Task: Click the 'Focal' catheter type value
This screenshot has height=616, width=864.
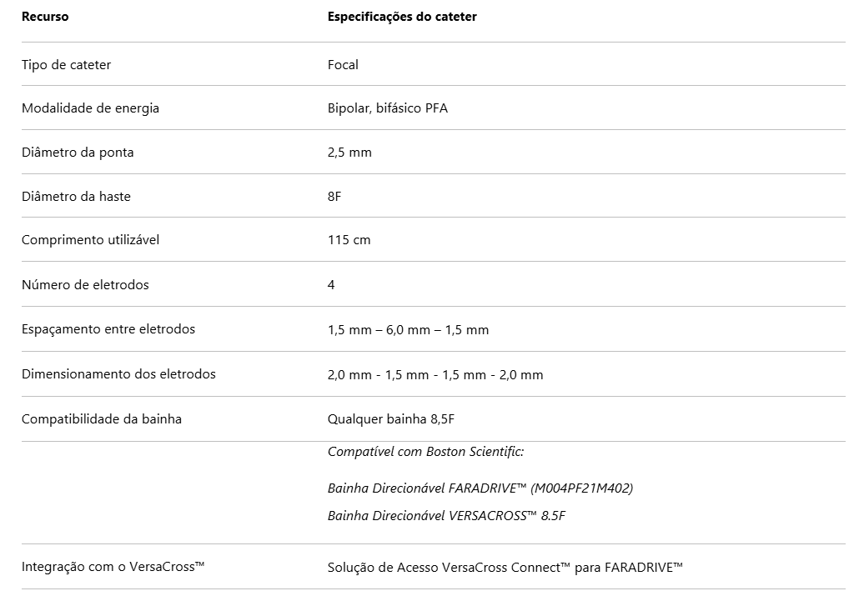Action: pyautogui.click(x=343, y=64)
